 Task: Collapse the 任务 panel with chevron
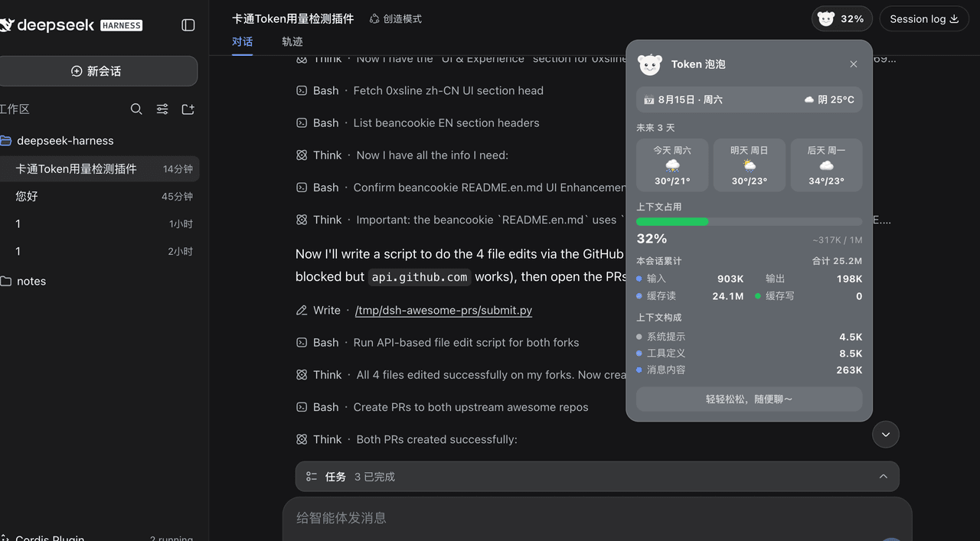click(883, 476)
